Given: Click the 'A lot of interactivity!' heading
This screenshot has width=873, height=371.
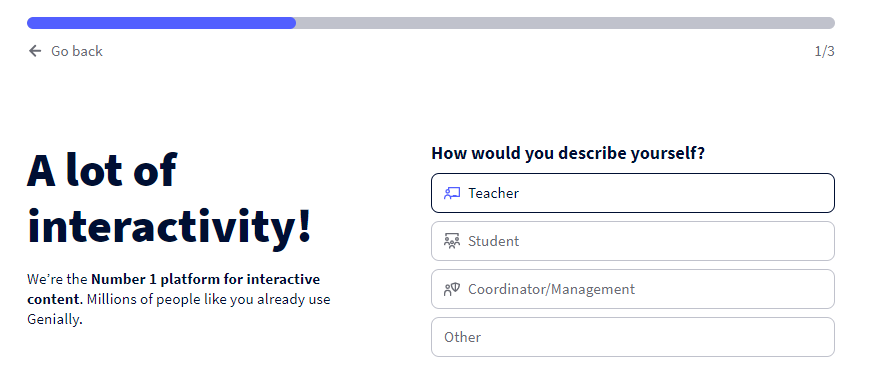Looking at the screenshot, I should [169, 198].
